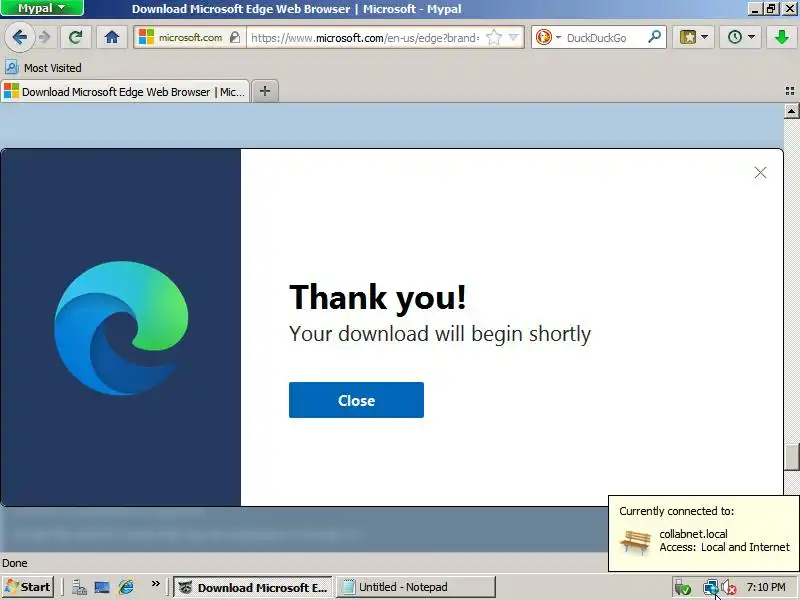Image resolution: width=800 pixels, height=600 pixels.
Task: Open the downloads green arrow
Action: coord(781,37)
